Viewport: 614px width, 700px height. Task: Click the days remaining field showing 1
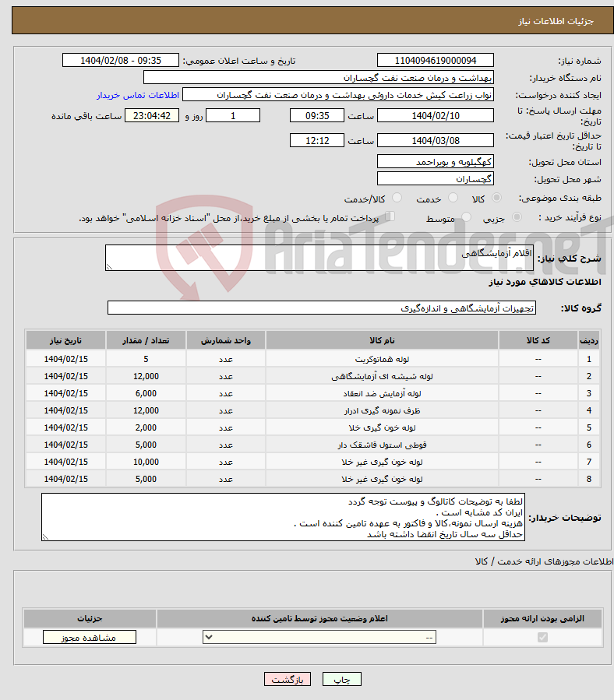pyautogui.click(x=233, y=115)
